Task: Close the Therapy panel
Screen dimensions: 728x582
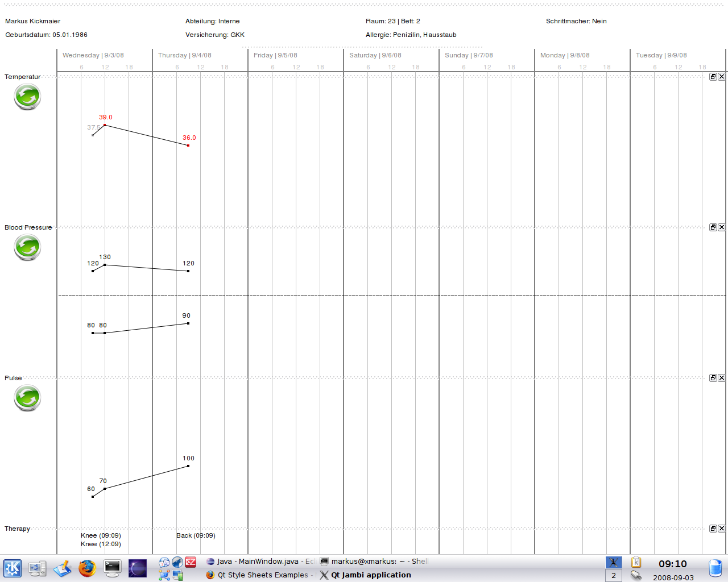Action: [721, 529]
